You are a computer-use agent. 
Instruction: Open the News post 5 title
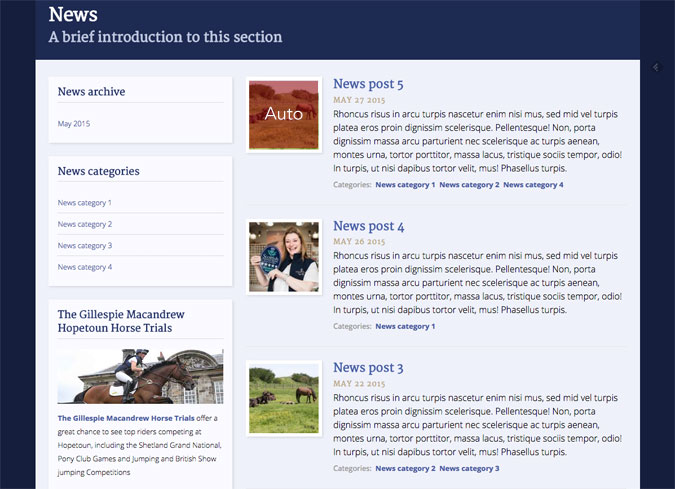[368, 84]
